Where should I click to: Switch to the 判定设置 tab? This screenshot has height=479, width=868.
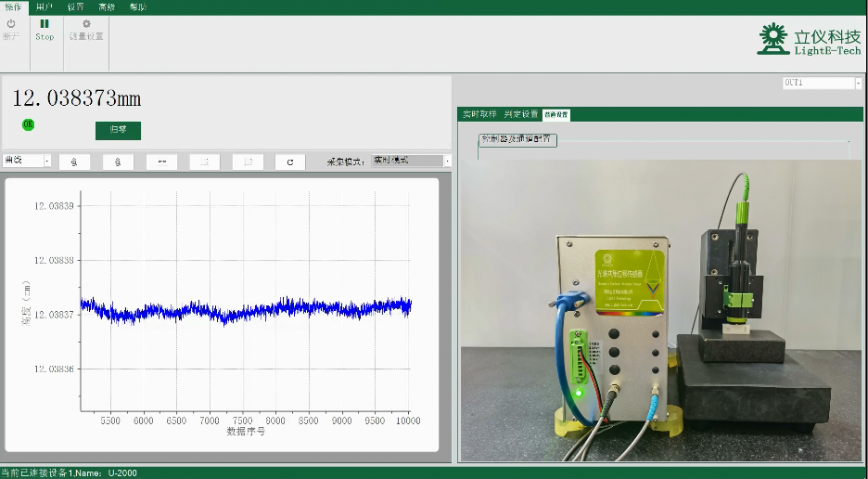[520, 115]
